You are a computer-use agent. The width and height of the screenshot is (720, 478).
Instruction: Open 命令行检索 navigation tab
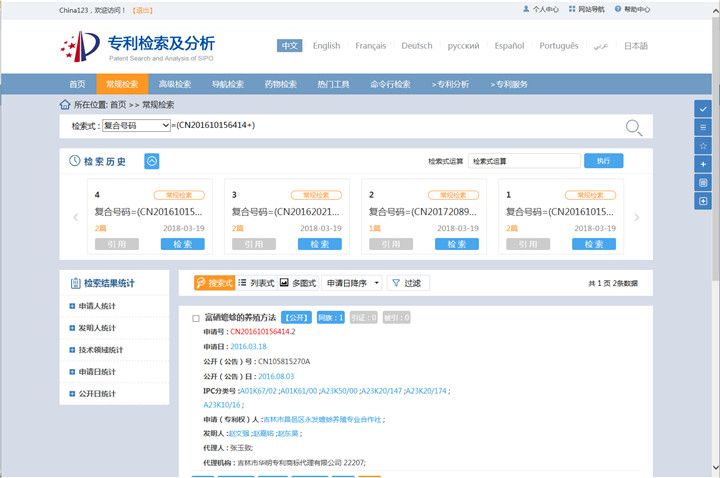click(x=390, y=84)
